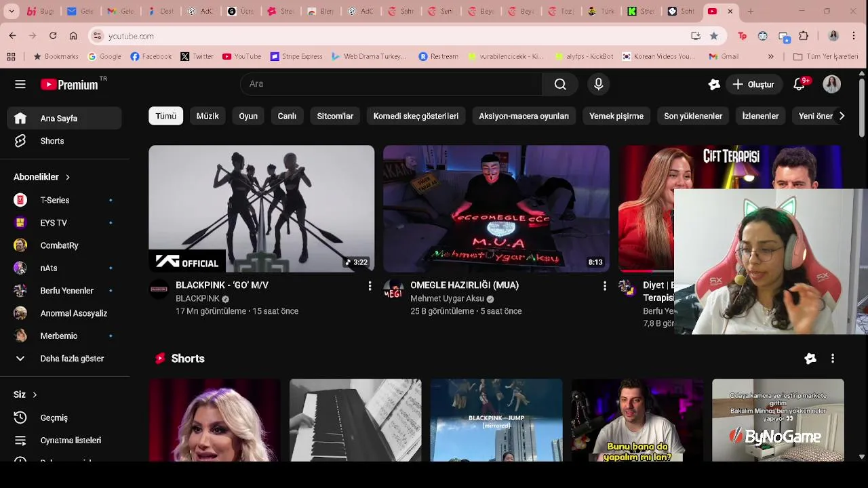Open Chrome three-dot menu
This screenshot has height=488, width=868.
854,36
